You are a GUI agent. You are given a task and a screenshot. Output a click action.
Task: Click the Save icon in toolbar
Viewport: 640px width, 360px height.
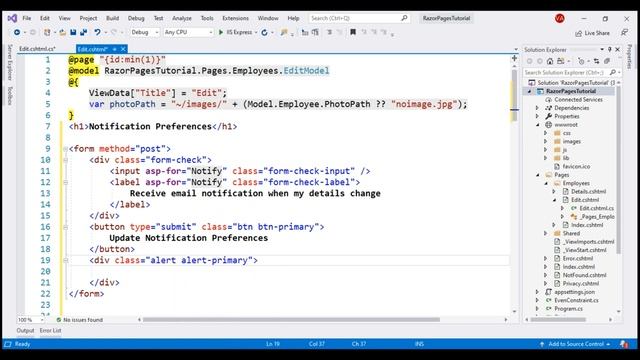pyautogui.click(x=73, y=32)
